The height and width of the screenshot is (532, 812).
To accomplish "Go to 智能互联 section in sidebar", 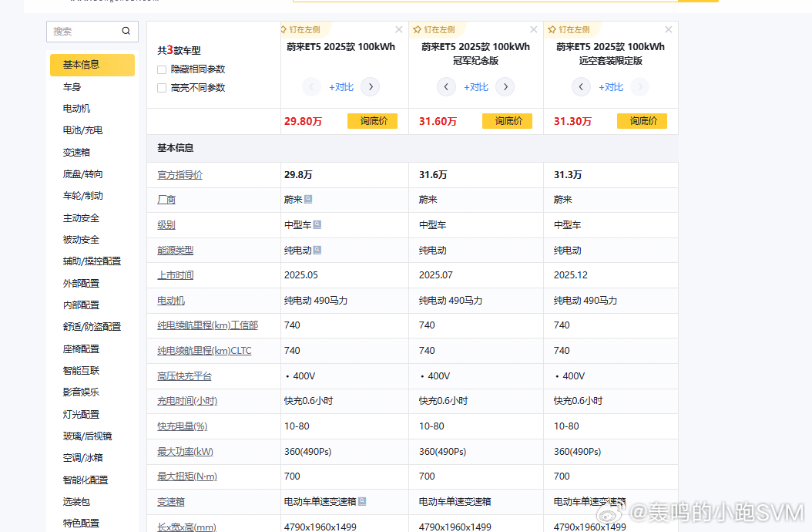I will [81, 370].
